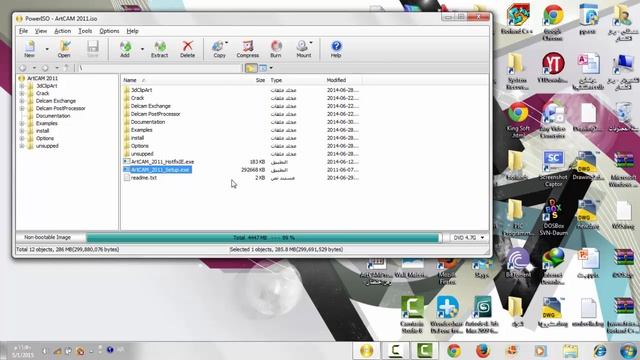The image size is (640, 360).
Task: Click the Add files toolbar icon
Action: (x=125, y=49)
